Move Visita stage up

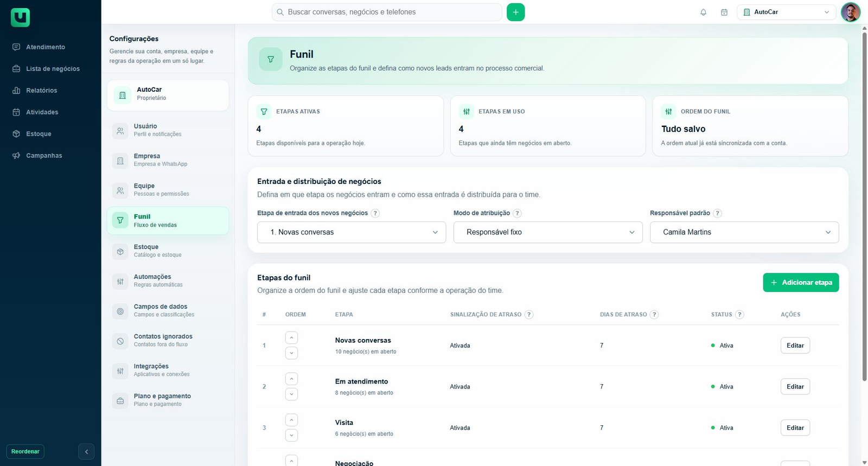coord(291,420)
